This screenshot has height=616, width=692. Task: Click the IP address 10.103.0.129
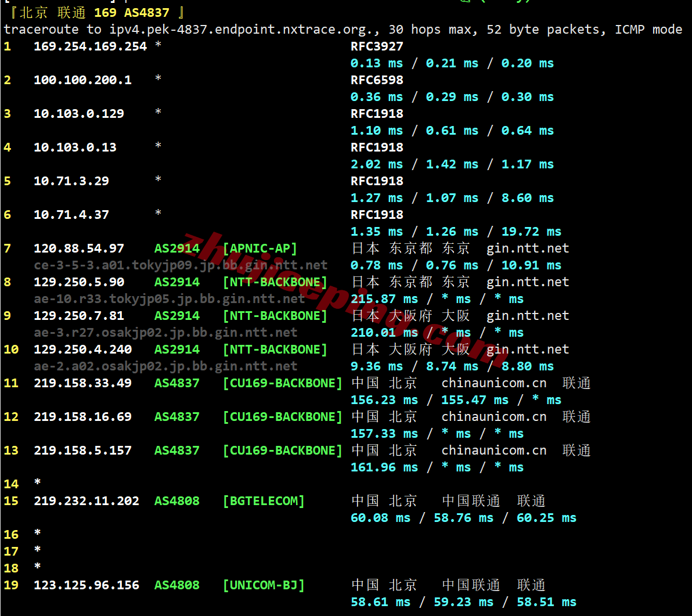tap(79, 114)
